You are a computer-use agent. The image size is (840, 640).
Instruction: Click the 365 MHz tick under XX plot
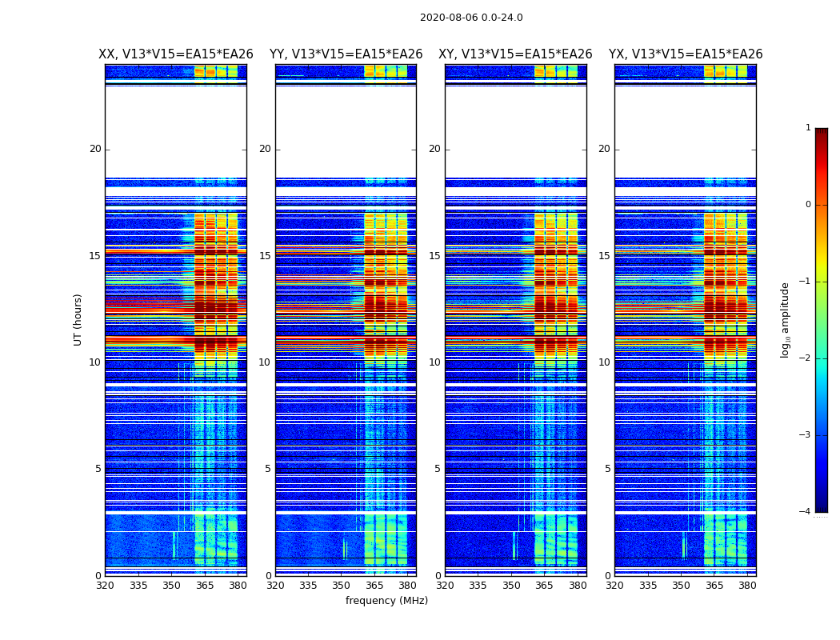pyautogui.click(x=205, y=586)
